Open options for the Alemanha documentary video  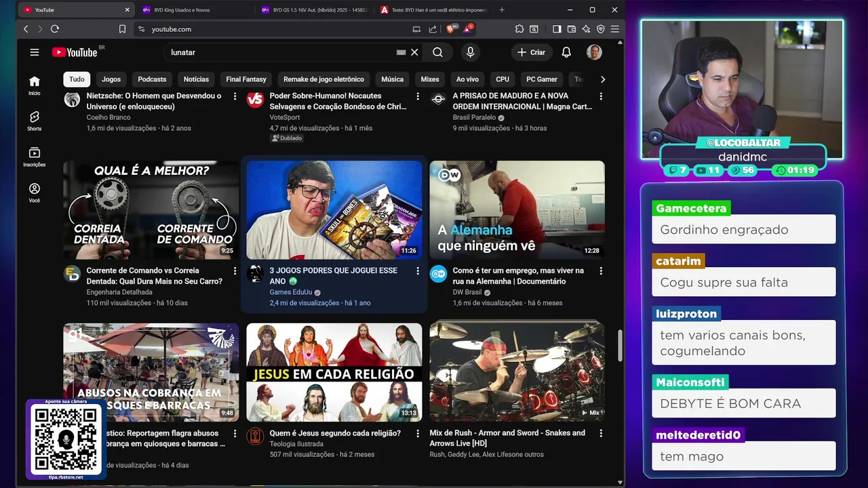coord(601,271)
